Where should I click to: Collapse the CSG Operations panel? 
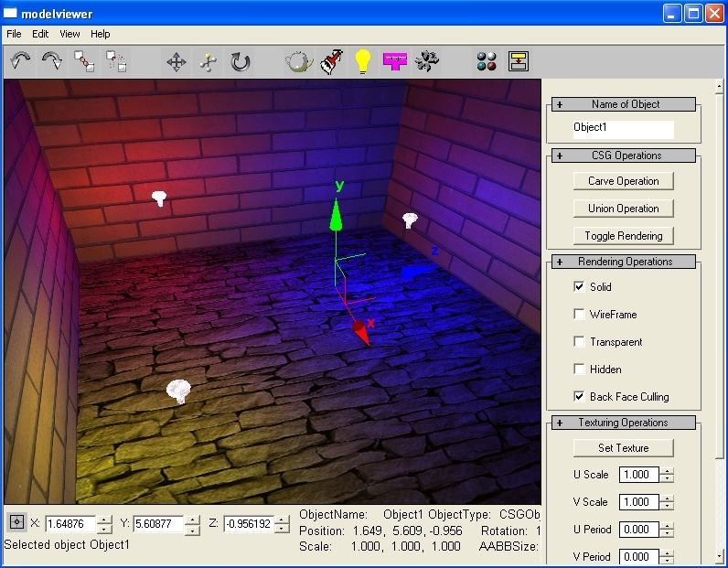560,155
